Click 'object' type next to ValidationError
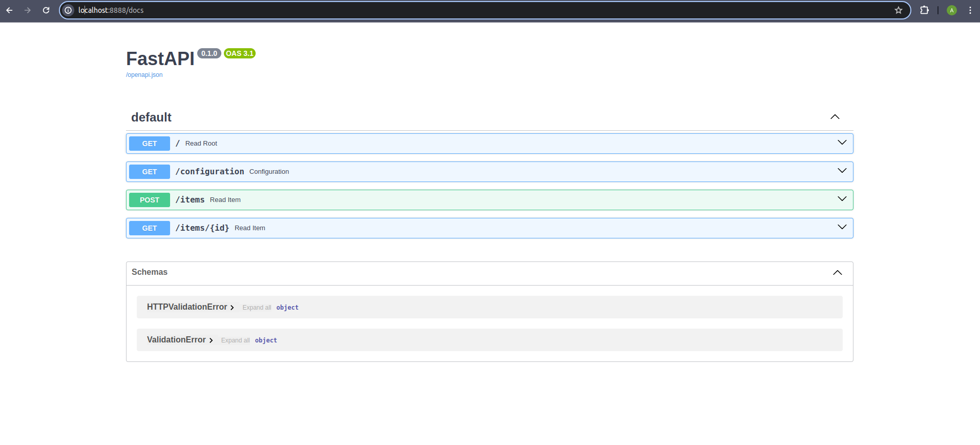Viewport: 980px width, 445px height. (266, 340)
